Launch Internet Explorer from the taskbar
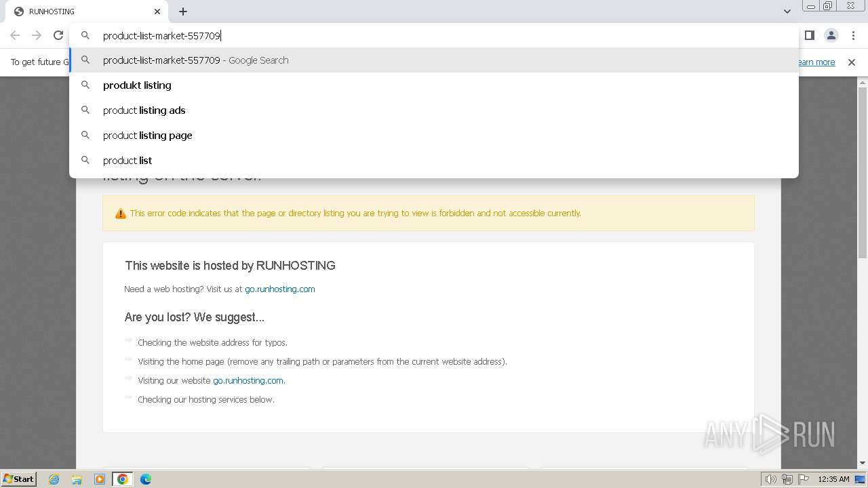This screenshot has width=868, height=488. (x=54, y=479)
